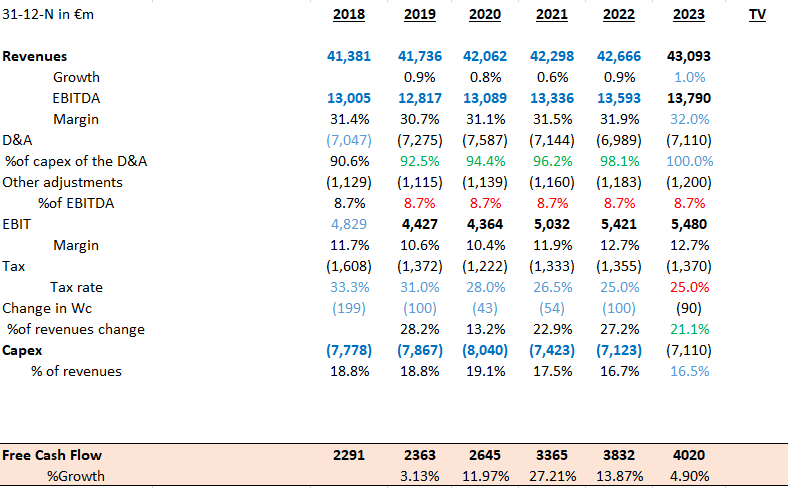Select the 2018 Change in Wc value (199)
The width and height of the screenshot is (788, 488).
pyautogui.click(x=348, y=309)
